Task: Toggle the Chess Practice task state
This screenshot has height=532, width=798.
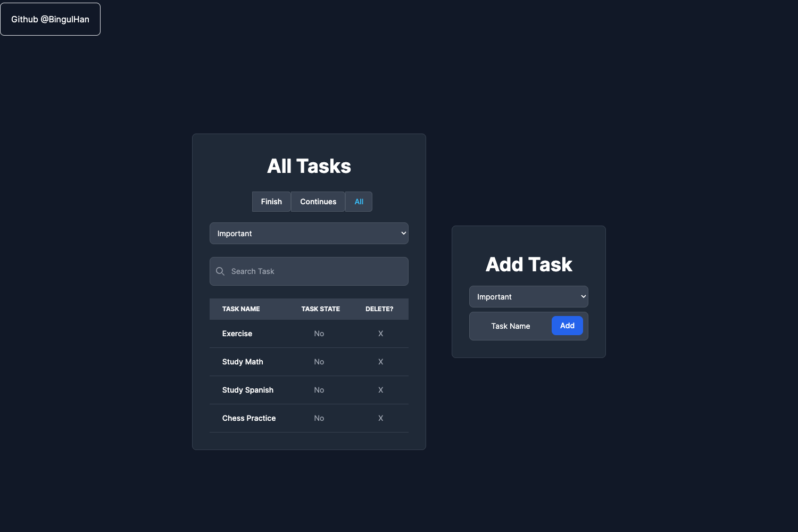Action: pyautogui.click(x=319, y=418)
